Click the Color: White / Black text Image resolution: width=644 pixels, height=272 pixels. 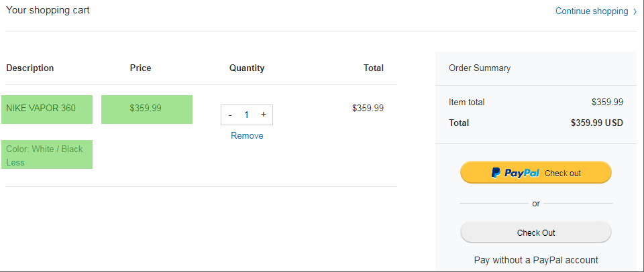click(x=44, y=149)
